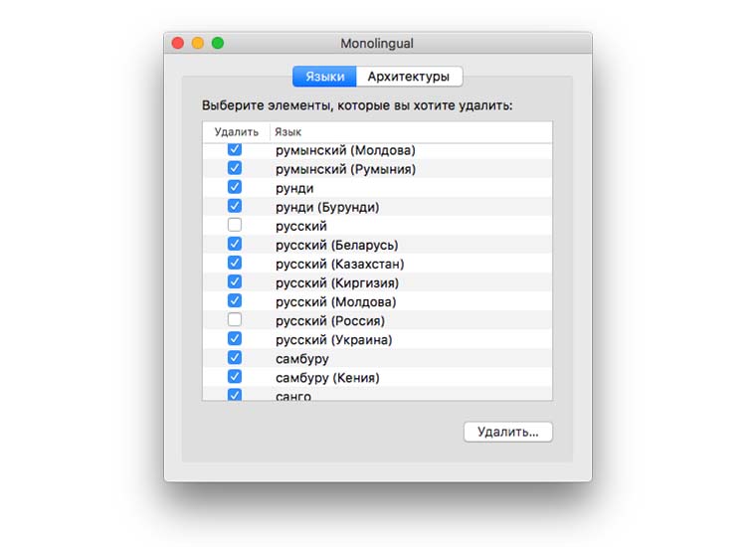
Task: Uncheck русский (Беларусь) checkbox
Action: (x=235, y=245)
